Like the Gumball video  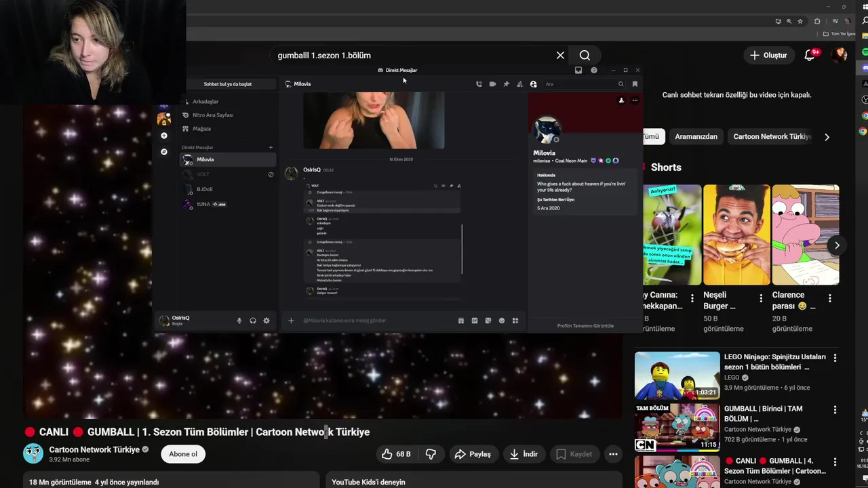[x=396, y=454]
